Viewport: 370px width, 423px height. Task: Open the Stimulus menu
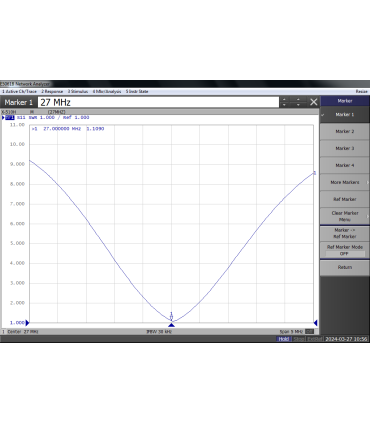pyautogui.click(x=78, y=91)
